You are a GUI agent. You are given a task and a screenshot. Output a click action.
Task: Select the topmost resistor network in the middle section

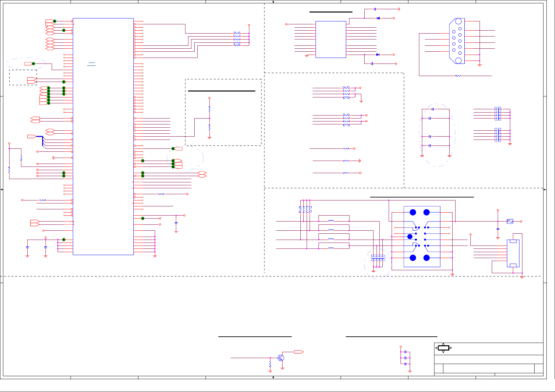coord(346,92)
